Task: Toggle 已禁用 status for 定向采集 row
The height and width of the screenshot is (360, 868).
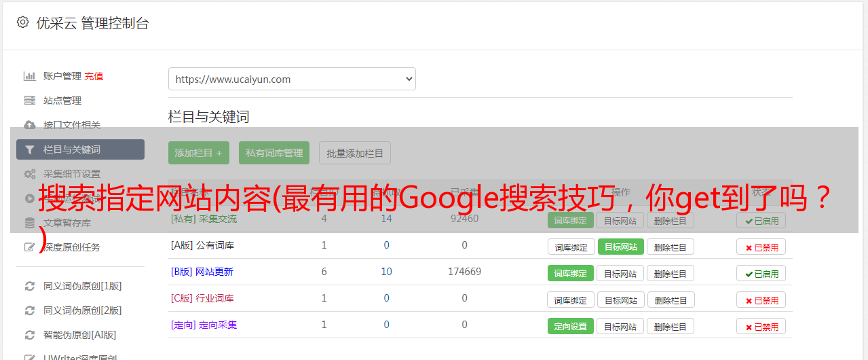Action: 761,326
